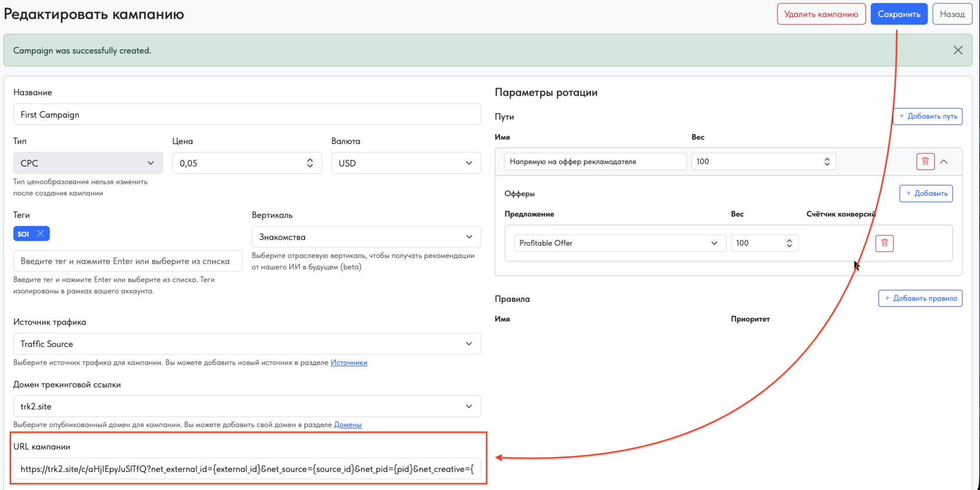Open the vertical Знакомства dropdown
Screen dimensions: 980x490
coord(366,237)
